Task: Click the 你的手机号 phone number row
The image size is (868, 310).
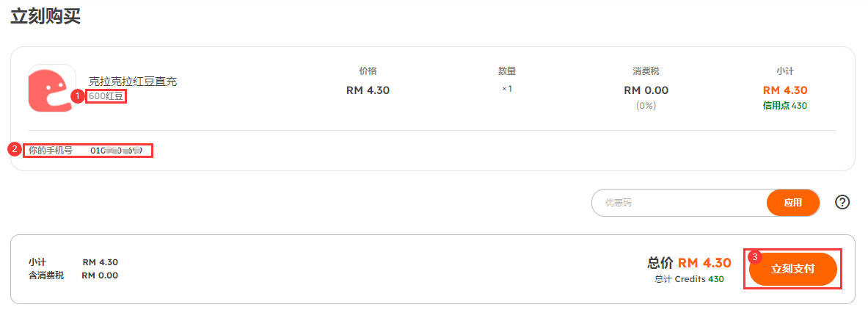Action: [87, 151]
